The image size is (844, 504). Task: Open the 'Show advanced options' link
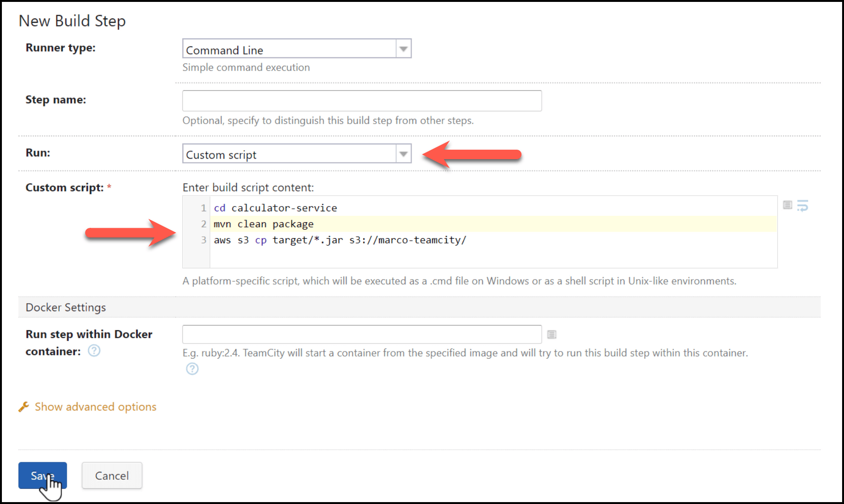click(x=95, y=407)
